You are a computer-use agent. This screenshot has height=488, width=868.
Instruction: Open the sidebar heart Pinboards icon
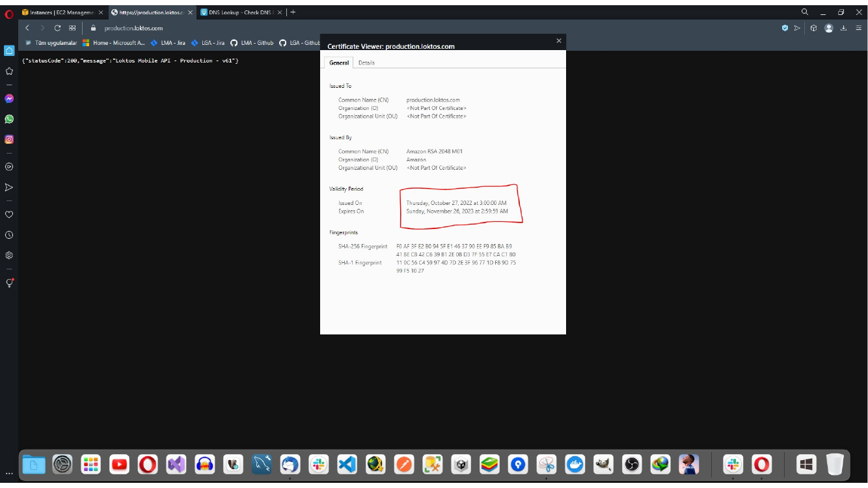coord(9,214)
